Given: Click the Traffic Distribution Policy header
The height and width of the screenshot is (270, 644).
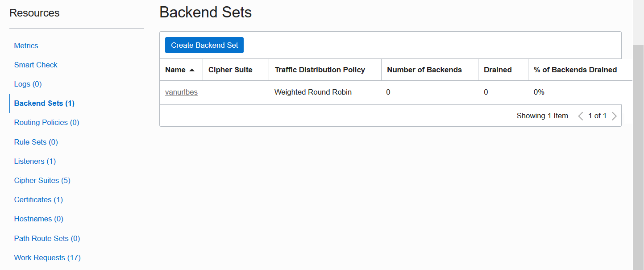Looking at the screenshot, I should pos(320,70).
